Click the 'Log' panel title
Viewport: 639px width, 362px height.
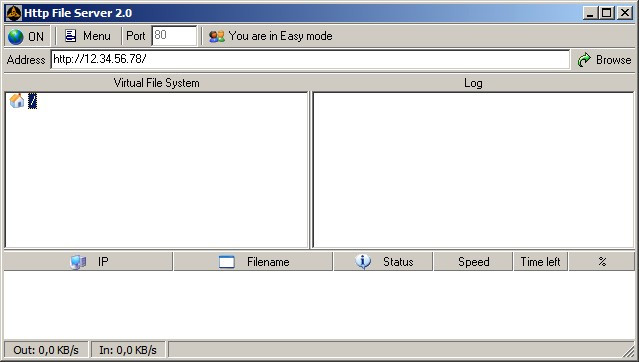coord(473,83)
